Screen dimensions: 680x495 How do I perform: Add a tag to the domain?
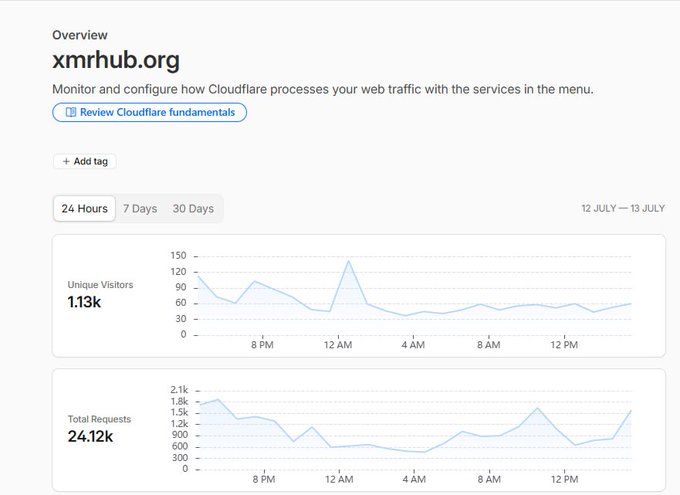85,161
